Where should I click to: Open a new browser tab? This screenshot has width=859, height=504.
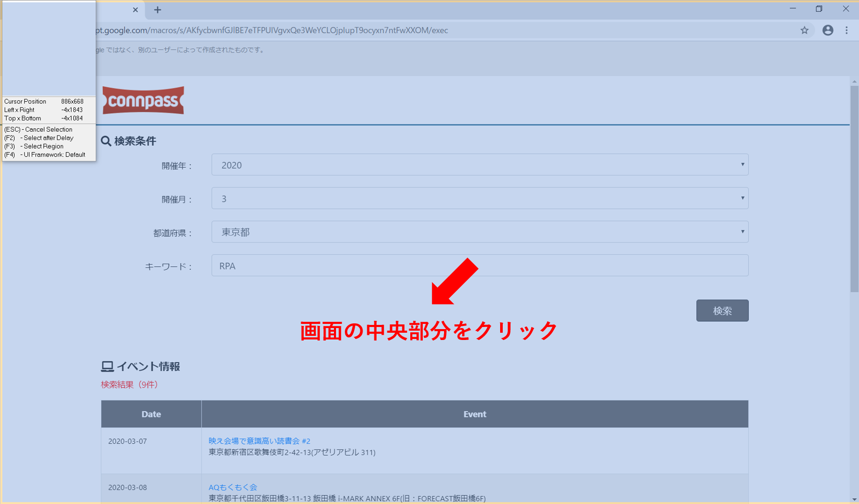point(157,10)
